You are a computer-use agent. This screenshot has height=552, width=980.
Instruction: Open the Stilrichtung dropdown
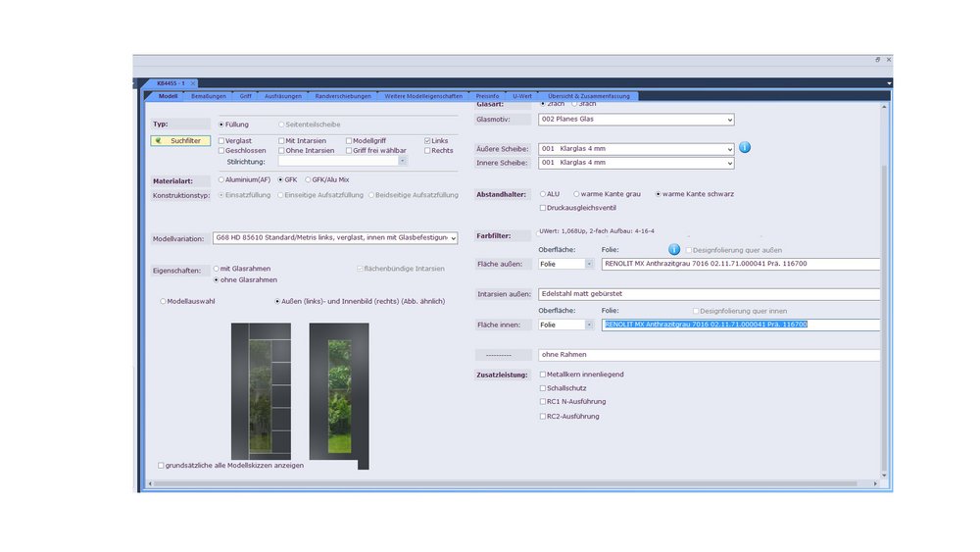402,162
